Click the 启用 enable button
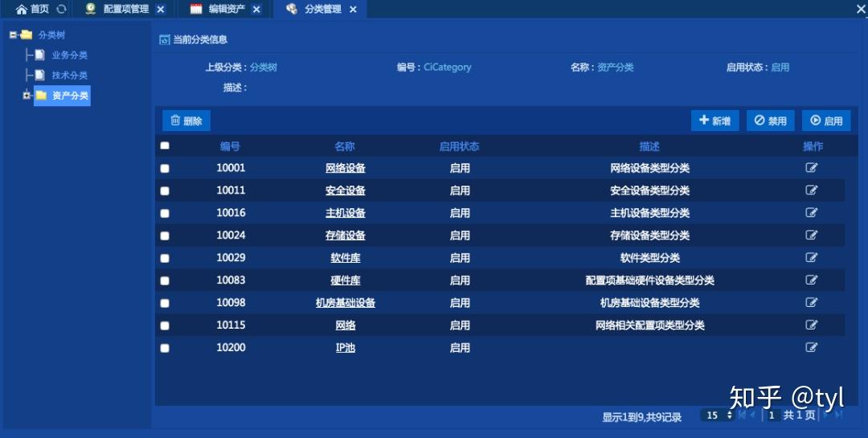The width and height of the screenshot is (868, 438). pos(826,121)
